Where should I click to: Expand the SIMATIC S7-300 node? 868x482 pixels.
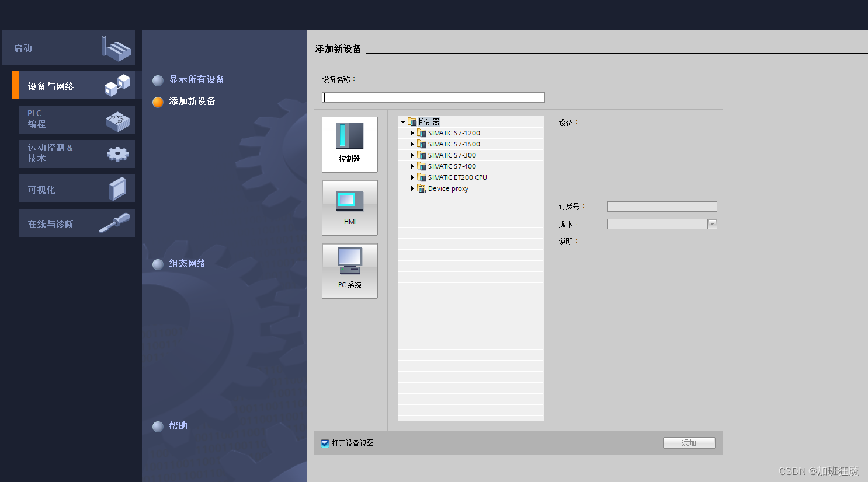coord(412,155)
